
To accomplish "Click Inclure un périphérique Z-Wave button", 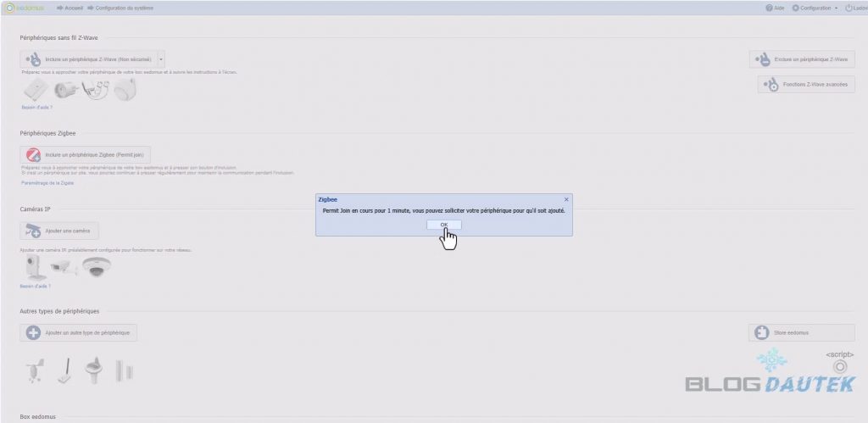I will (x=88, y=59).
